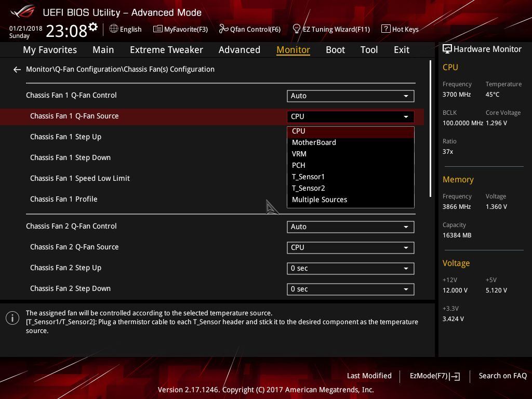The image size is (532, 399).
Task: Click EzMode exit arrow icon
Action: pos(455,376)
